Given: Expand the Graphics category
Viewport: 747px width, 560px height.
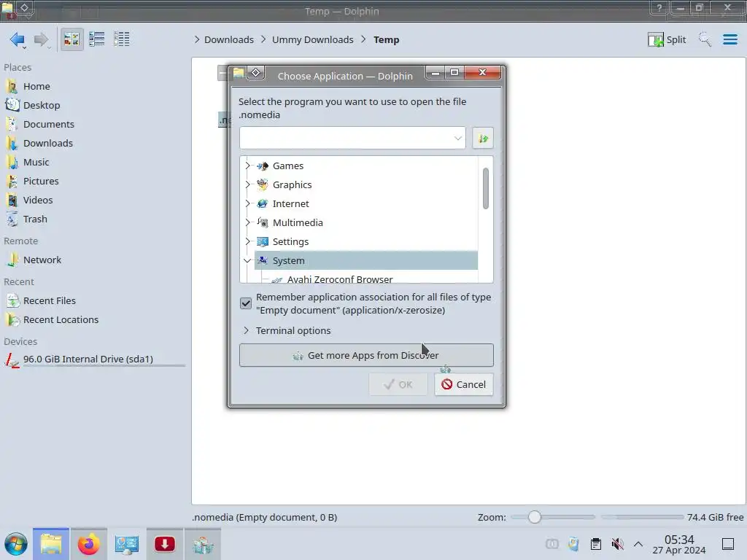Looking at the screenshot, I should [247, 184].
